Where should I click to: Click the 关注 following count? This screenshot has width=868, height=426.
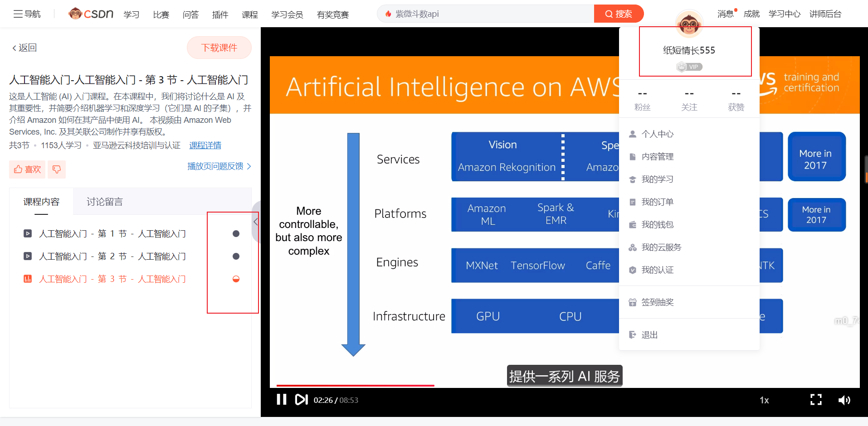pyautogui.click(x=689, y=100)
